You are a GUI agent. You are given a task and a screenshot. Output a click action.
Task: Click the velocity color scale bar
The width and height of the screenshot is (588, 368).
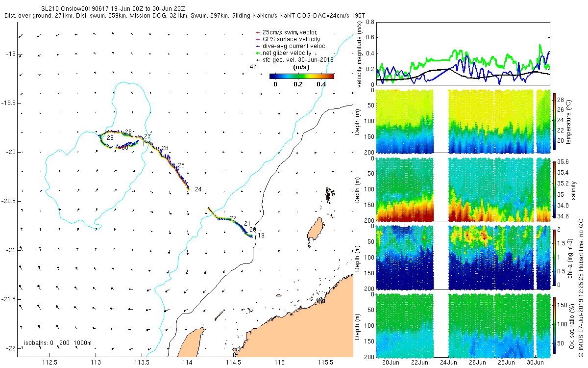302,76
